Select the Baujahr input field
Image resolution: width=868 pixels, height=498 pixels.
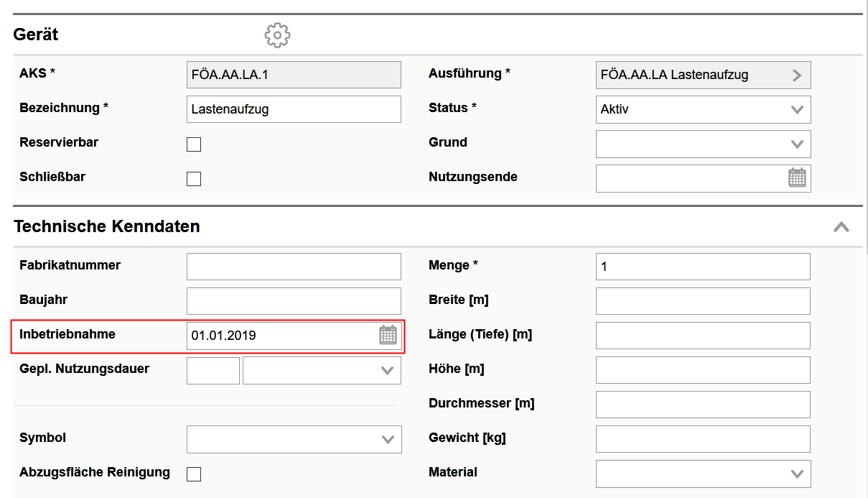click(x=293, y=300)
